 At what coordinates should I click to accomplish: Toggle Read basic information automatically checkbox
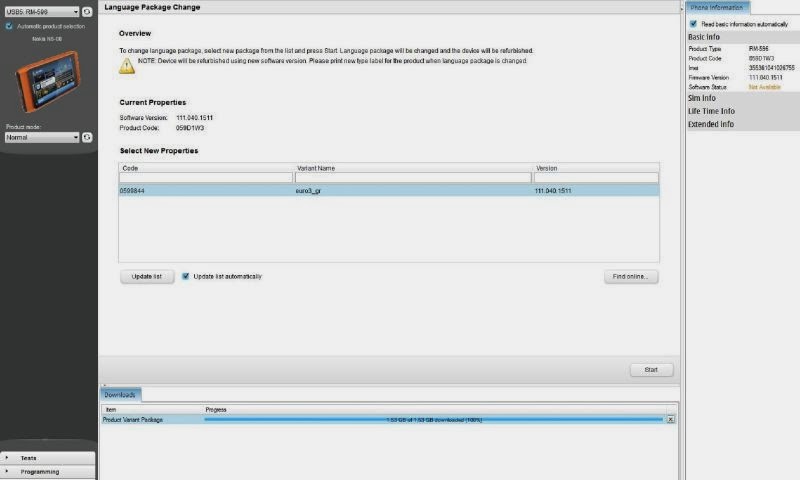click(x=693, y=24)
